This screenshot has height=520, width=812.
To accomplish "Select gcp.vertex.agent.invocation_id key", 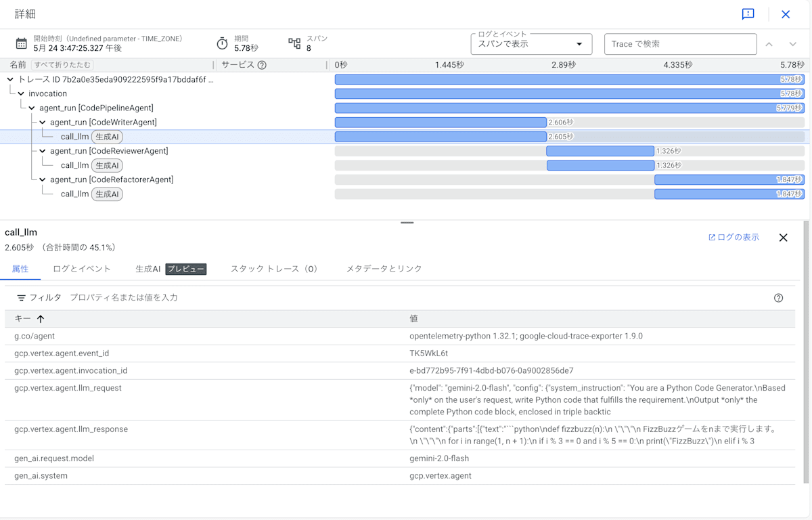I will (70, 371).
